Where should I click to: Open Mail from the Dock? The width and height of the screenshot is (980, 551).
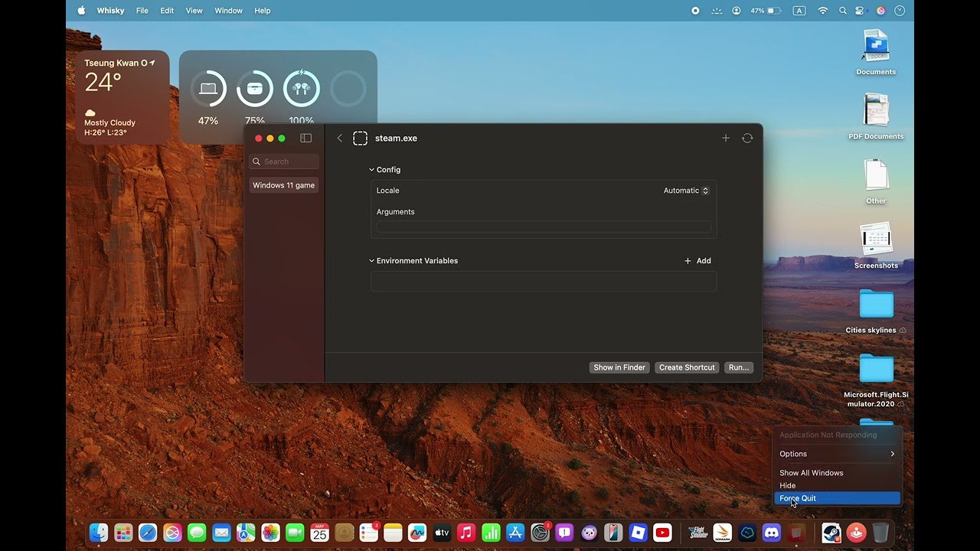221,533
